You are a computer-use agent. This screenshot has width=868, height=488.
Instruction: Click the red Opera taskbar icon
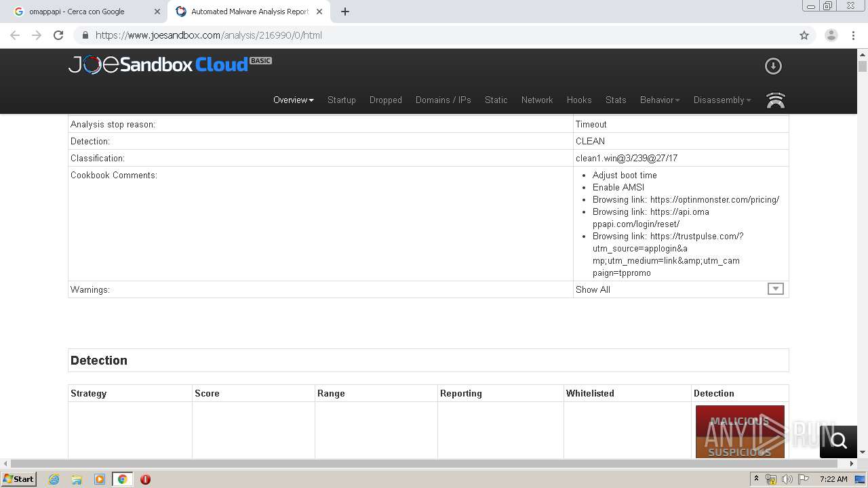[145, 479]
